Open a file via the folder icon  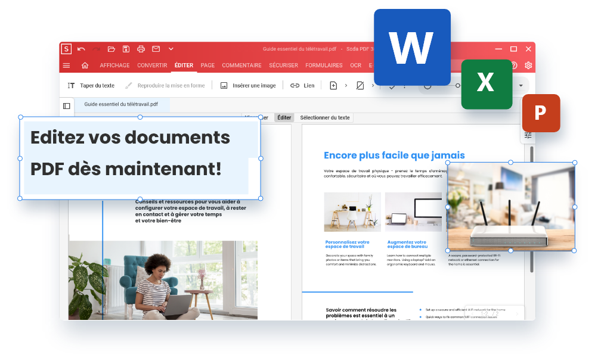point(111,49)
